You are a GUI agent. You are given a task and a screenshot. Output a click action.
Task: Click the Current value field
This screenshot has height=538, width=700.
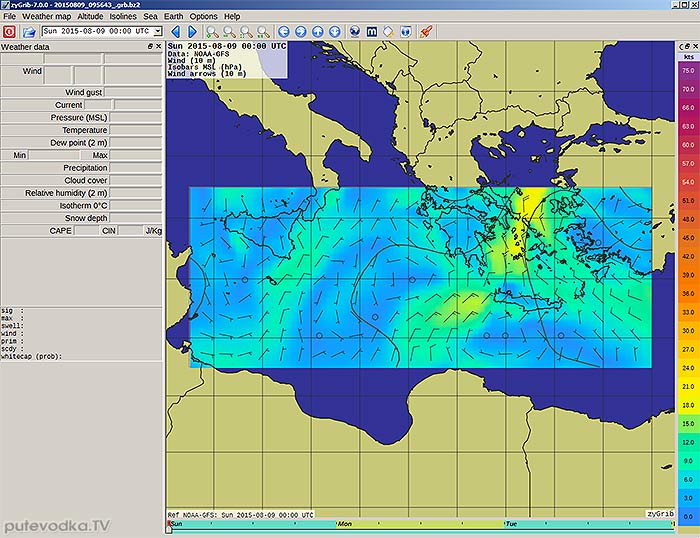pyautogui.click(x=98, y=105)
